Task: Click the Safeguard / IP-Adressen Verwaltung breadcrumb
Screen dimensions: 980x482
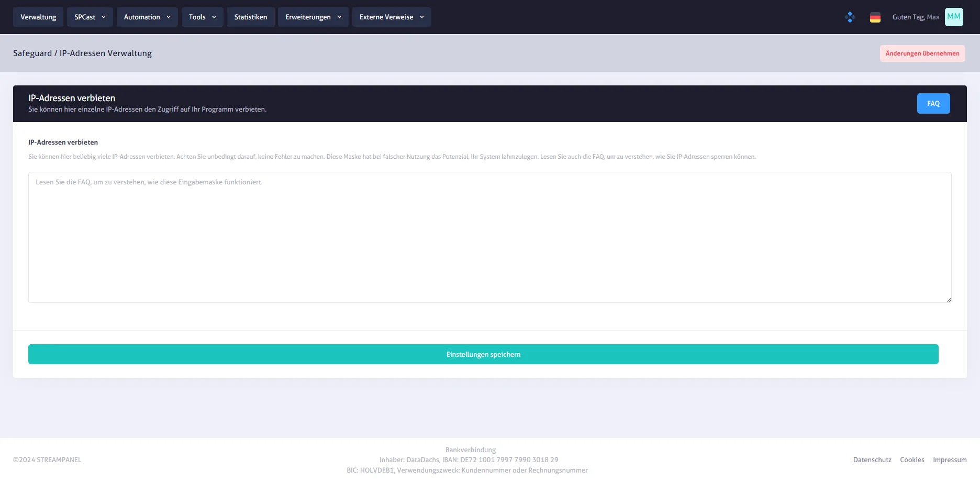Action: (x=82, y=53)
